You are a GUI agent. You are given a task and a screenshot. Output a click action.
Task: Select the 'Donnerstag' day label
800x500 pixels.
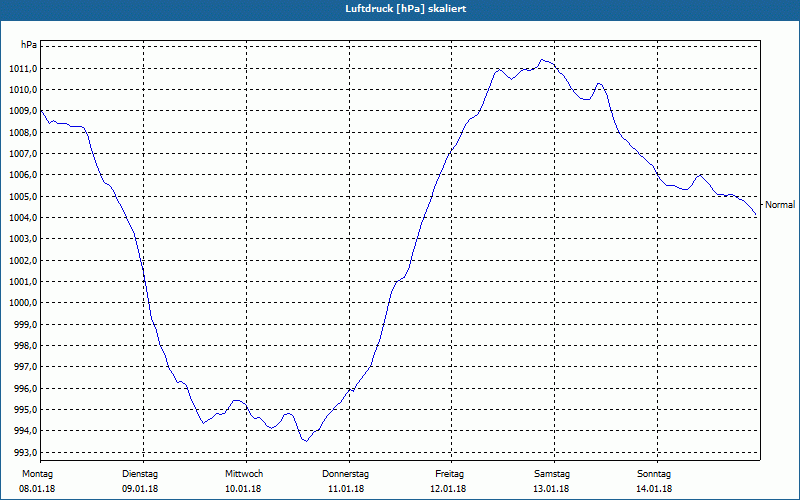coord(345,474)
